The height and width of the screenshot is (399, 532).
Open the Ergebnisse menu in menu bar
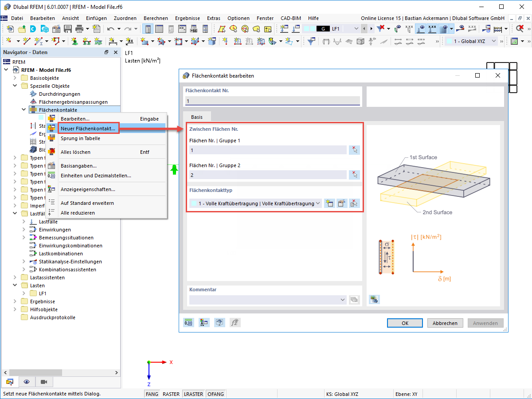187,18
